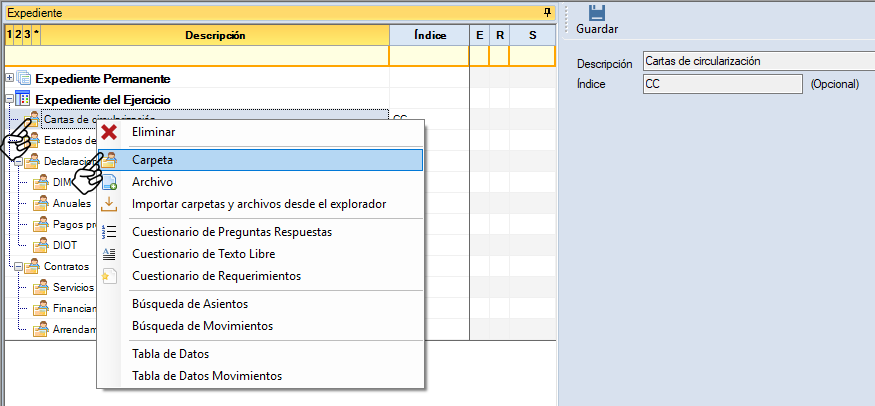The width and height of the screenshot is (875, 406).
Task: Pin the Expediente panel with pushpin
Action: [547, 12]
